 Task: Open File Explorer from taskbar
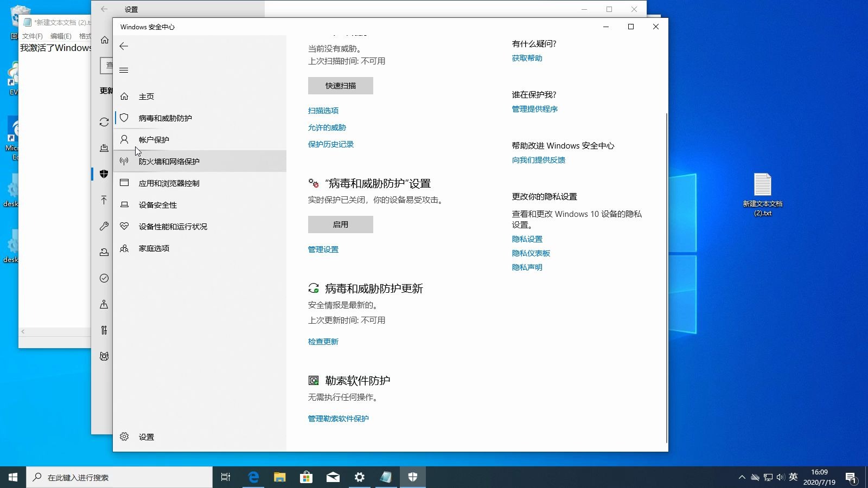point(279,477)
